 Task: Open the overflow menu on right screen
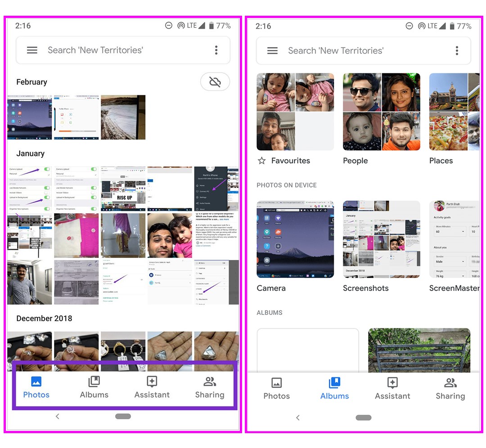tap(457, 51)
